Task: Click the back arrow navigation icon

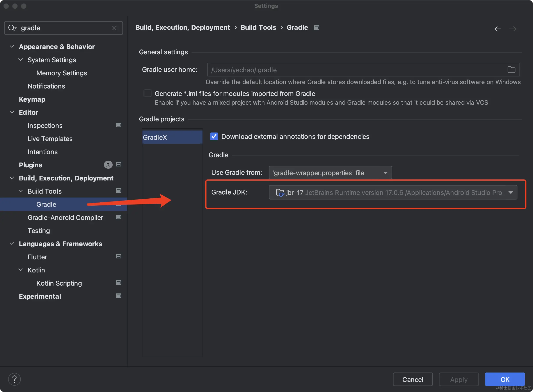Action: click(498, 29)
